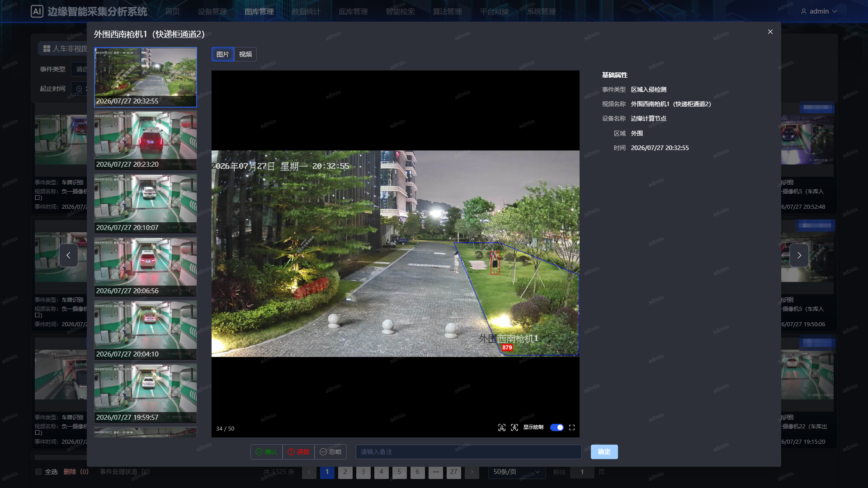Image resolution: width=868 pixels, height=488 pixels.
Task: Open the 算法管理 menu
Action: coord(447,11)
